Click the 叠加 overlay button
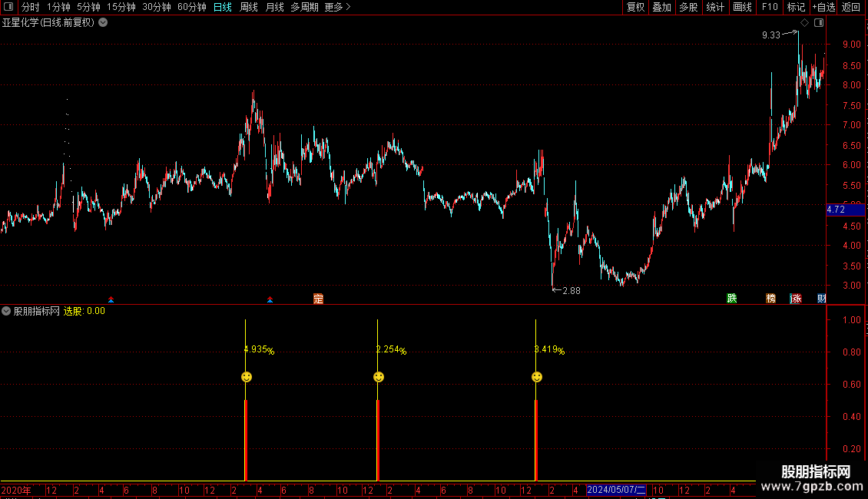Viewport: 868px width, 499px height. pyautogui.click(x=661, y=7)
